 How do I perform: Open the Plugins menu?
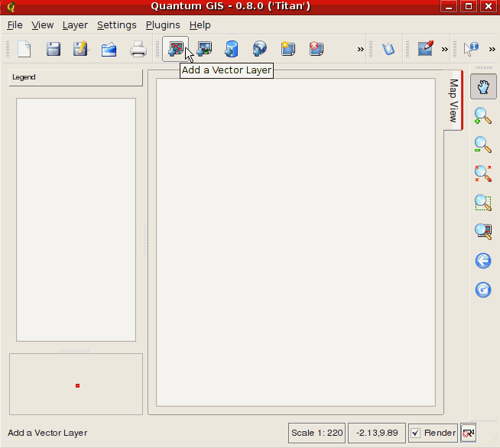coord(163,25)
